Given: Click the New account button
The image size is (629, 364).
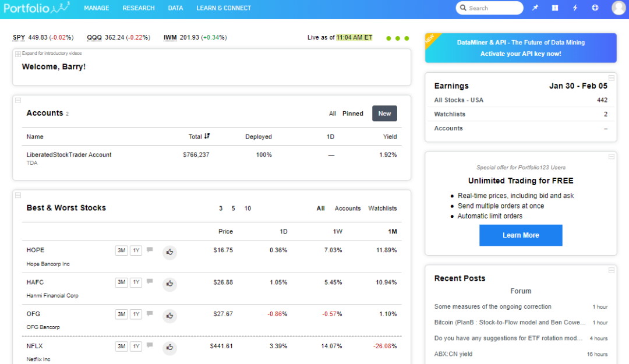Looking at the screenshot, I should (384, 114).
